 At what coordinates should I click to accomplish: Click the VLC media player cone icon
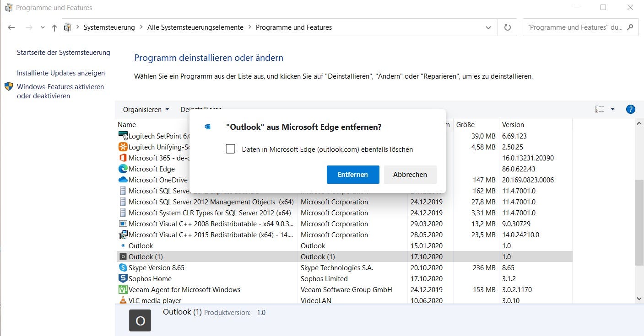[123, 300]
